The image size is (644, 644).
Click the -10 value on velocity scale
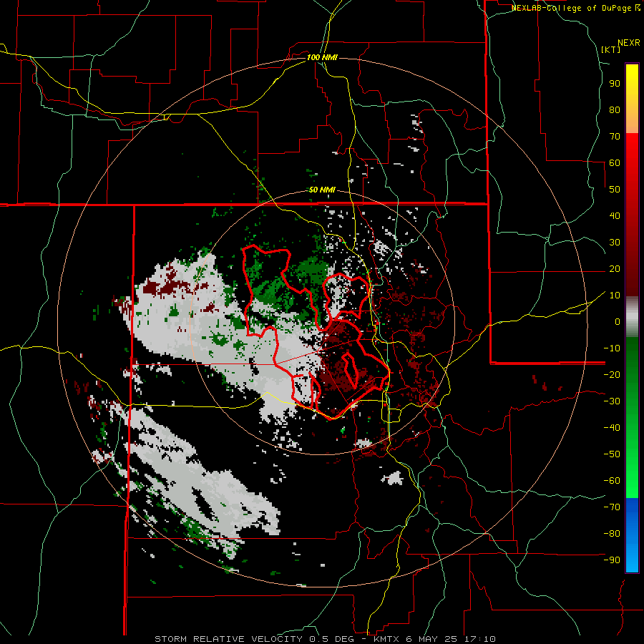click(x=612, y=348)
